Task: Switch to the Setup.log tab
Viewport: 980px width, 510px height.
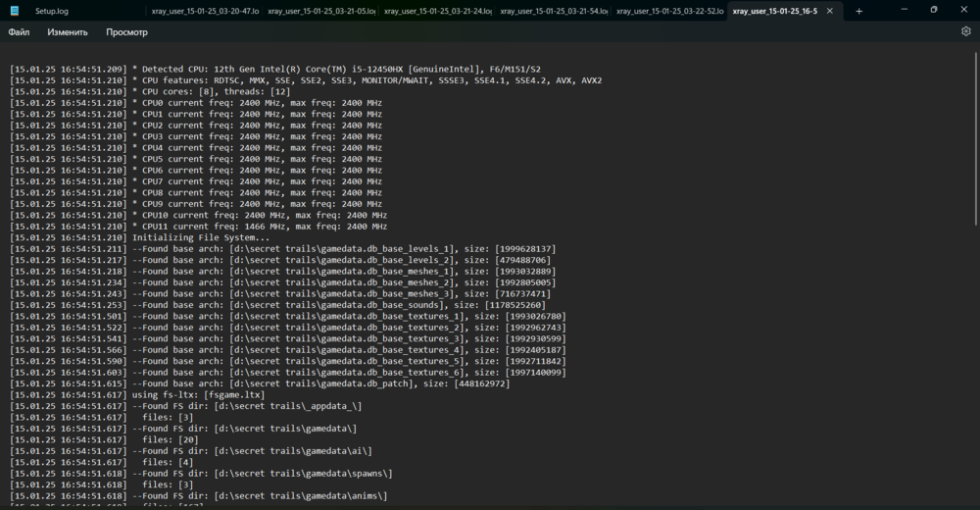Action: (52, 11)
